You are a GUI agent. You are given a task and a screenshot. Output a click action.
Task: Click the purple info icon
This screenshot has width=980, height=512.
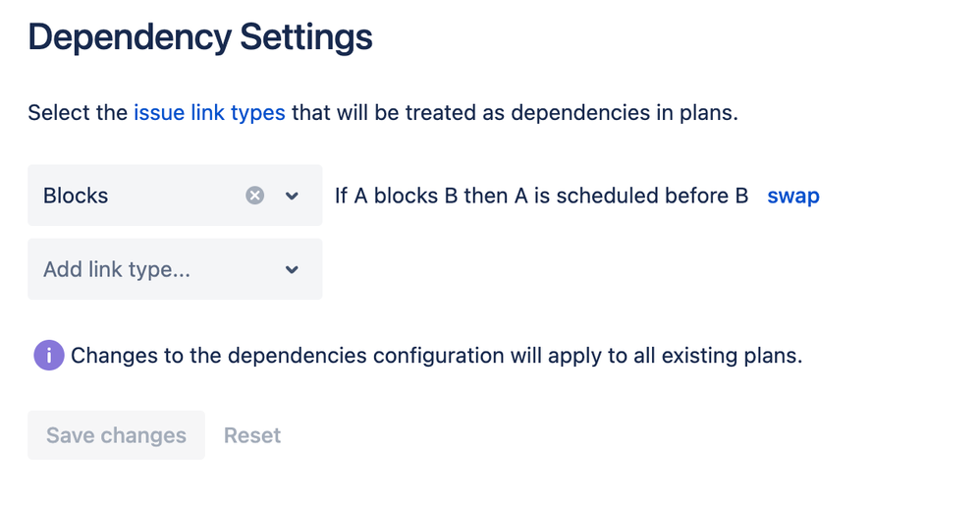pyautogui.click(x=49, y=355)
